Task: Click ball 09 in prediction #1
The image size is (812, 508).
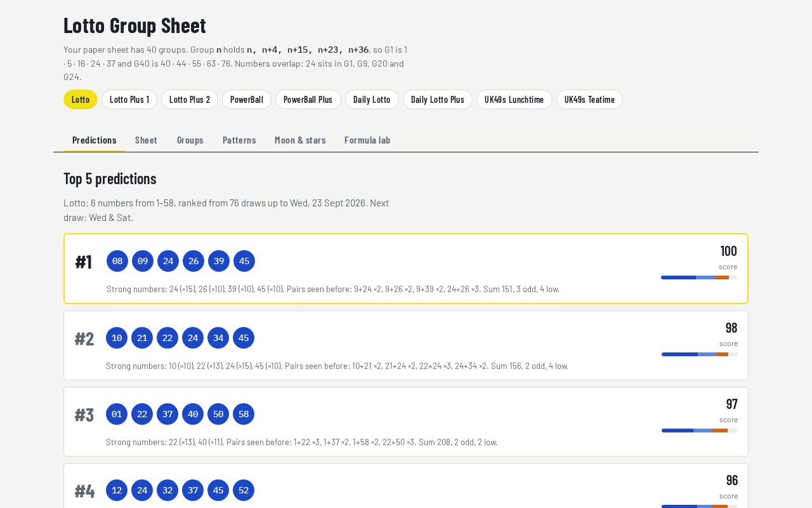Action: [x=143, y=261]
